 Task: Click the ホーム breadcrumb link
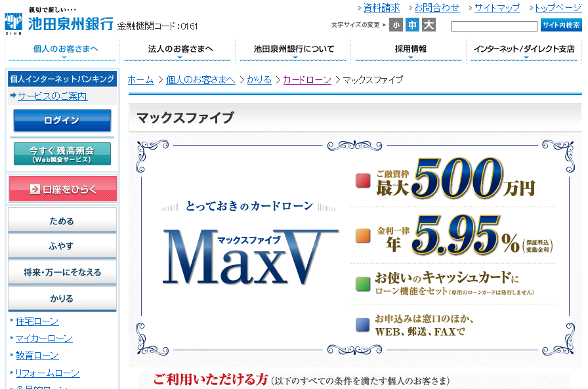coord(140,80)
